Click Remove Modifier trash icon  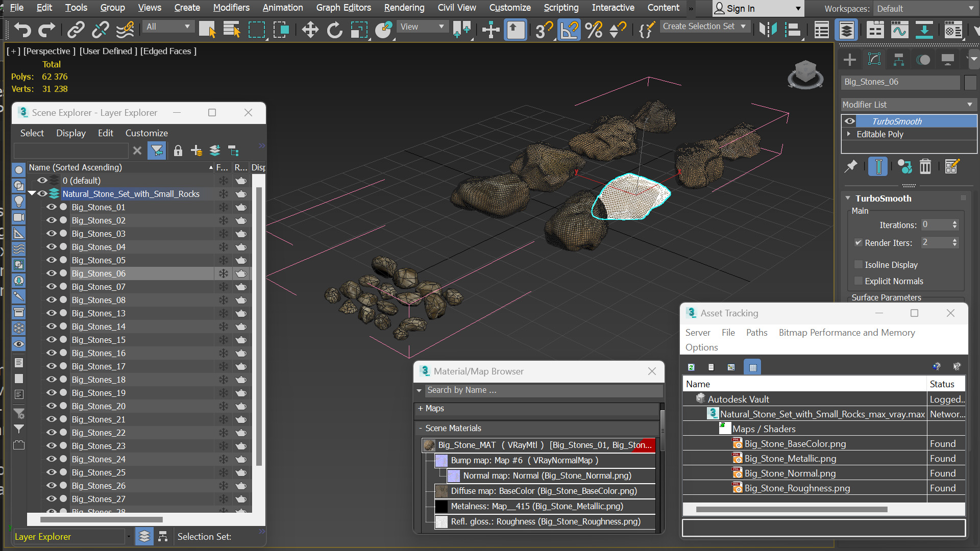click(925, 166)
